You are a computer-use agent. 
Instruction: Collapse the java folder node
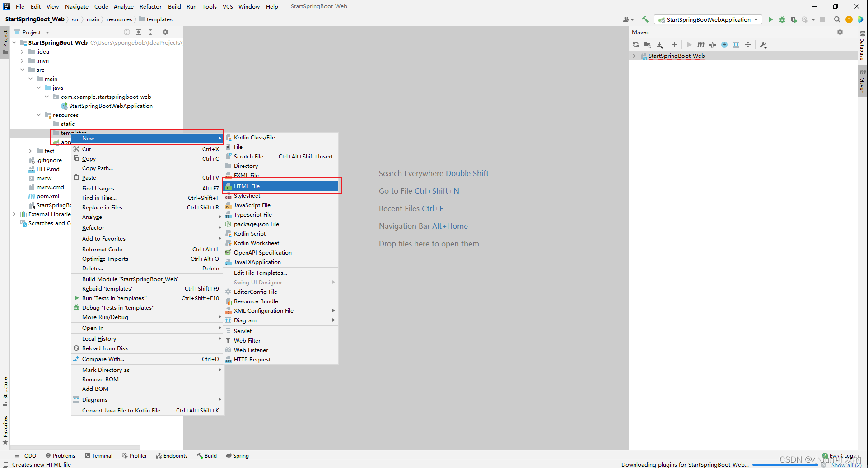38,88
